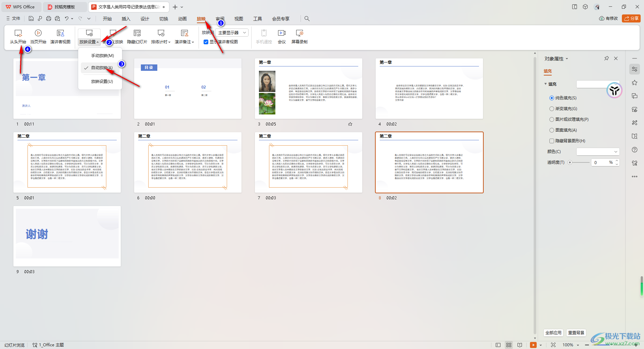Open the 文件 file menu
Image resolution: width=644 pixels, height=349 pixels.
13,18
